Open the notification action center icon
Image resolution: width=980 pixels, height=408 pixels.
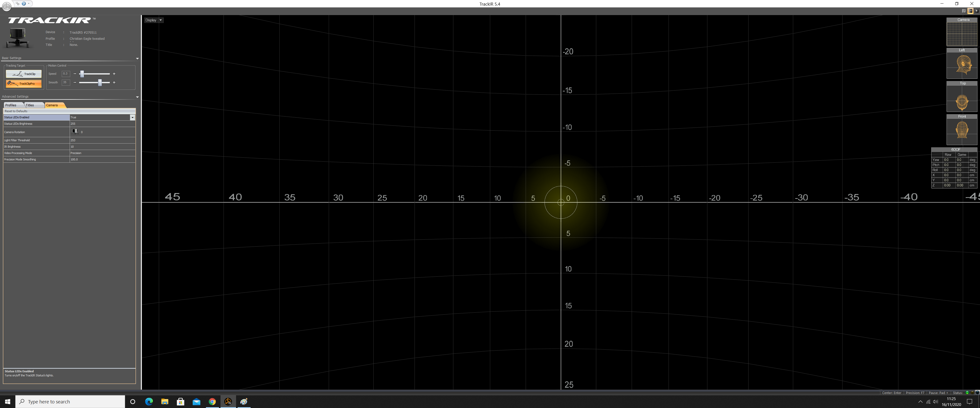tap(969, 402)
